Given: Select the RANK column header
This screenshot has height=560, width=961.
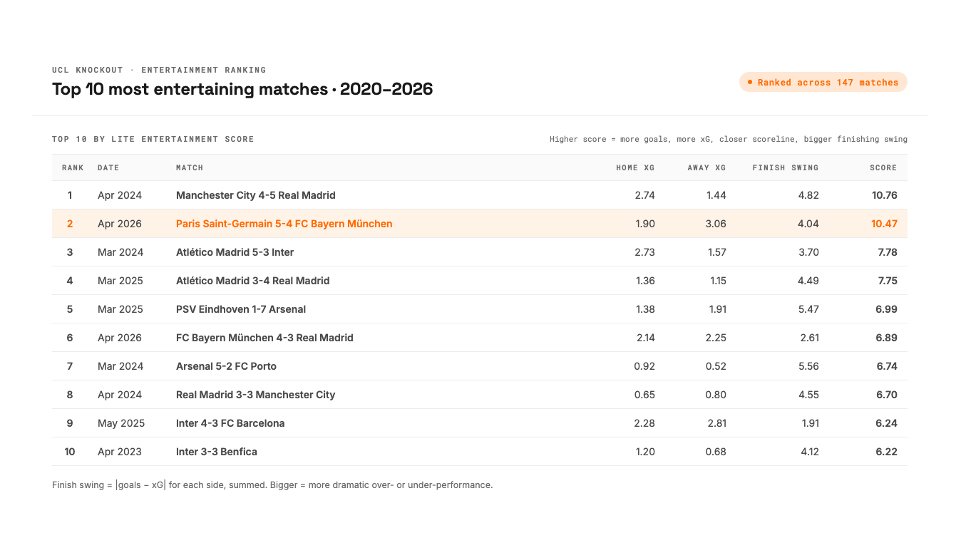Looking at the screenshot, I should point(73,167).
